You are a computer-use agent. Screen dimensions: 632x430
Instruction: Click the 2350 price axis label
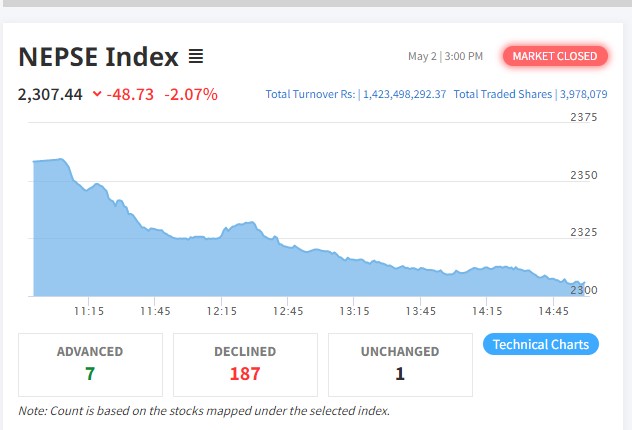pyautogui.click(x=582, y=175)
